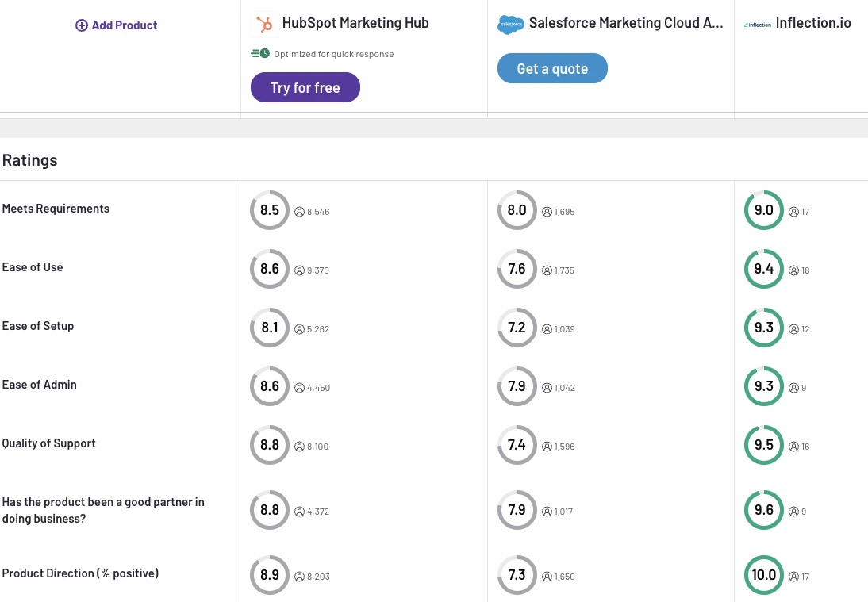
Task: Click the quick response clock icon
Action: click(260, 54)
